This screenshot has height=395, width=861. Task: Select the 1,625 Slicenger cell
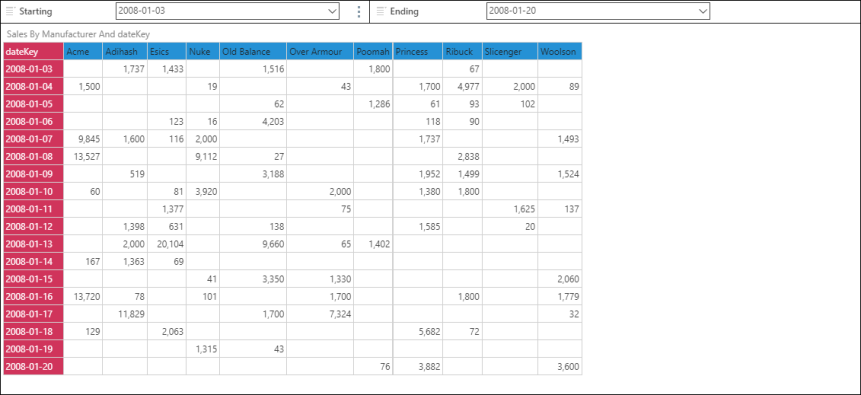click(510, 209)
